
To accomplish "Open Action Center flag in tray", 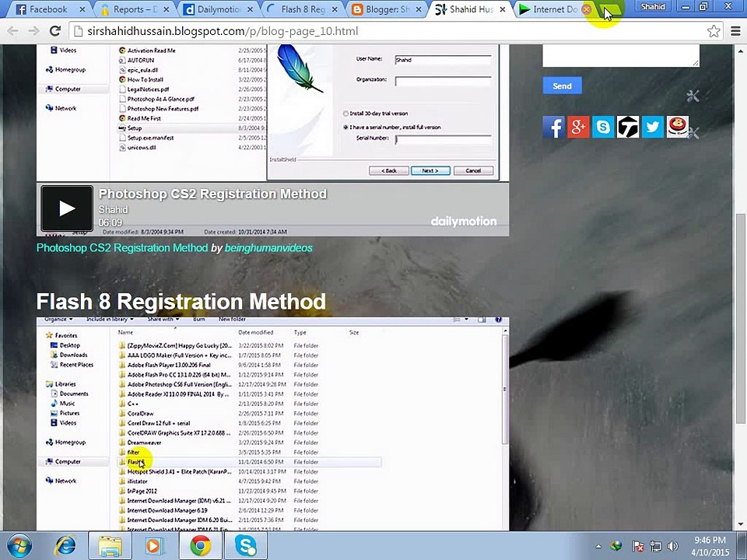I will [638, 546].
